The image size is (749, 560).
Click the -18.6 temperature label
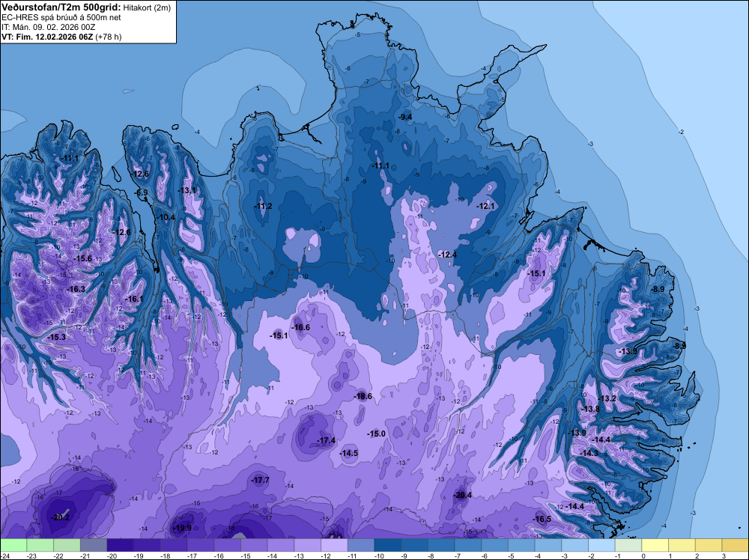coord(363,396)
